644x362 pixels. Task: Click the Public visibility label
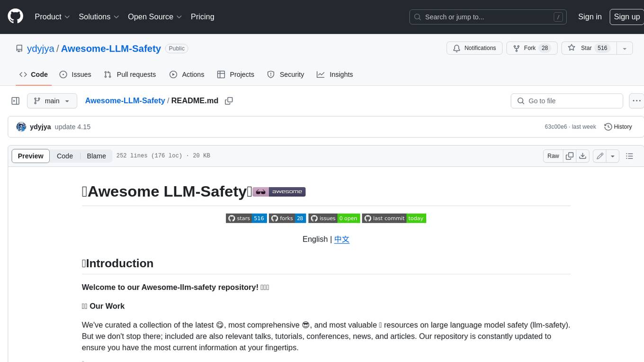(x=177, y=48)
